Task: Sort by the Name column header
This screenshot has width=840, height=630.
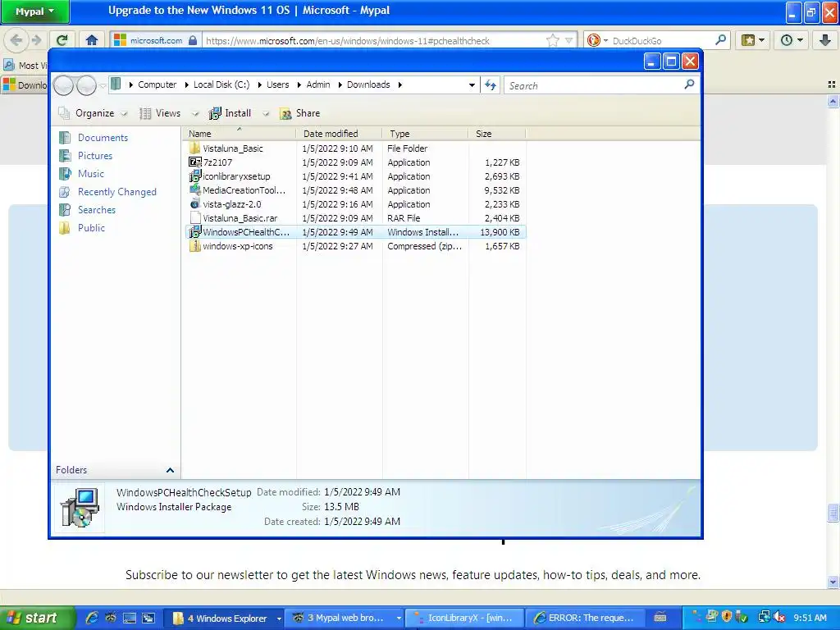Action: (239, 134)
